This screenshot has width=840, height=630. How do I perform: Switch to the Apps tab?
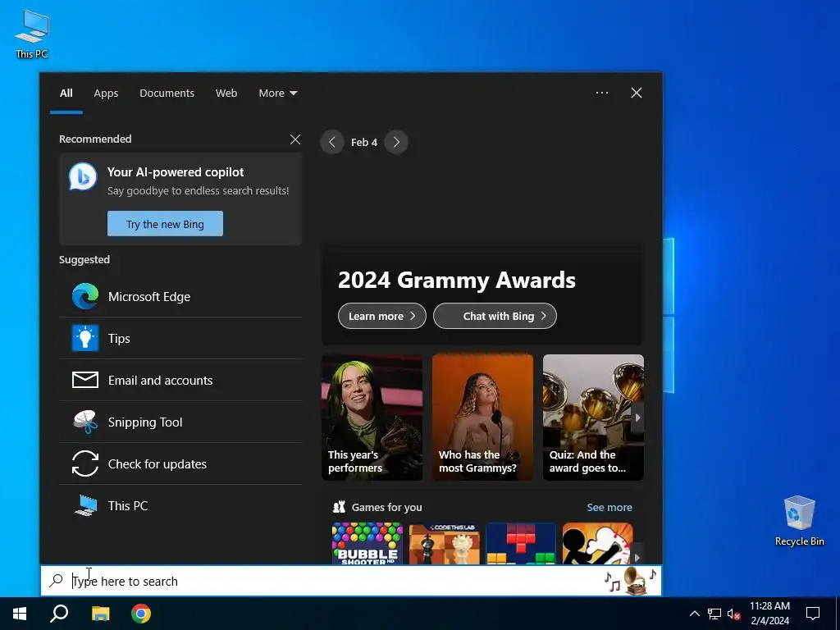[106, 94]
